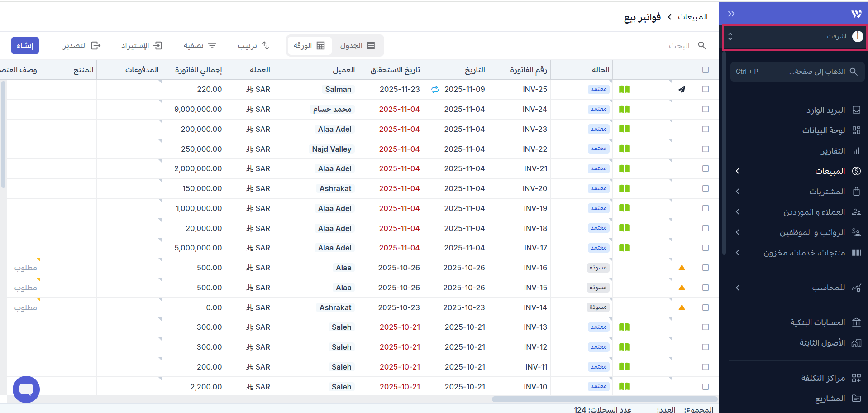The height and width of the screenshot is (413, 868).
Task: Click the paper plane send icon for INV-25
Action: (x=682, y=90)
